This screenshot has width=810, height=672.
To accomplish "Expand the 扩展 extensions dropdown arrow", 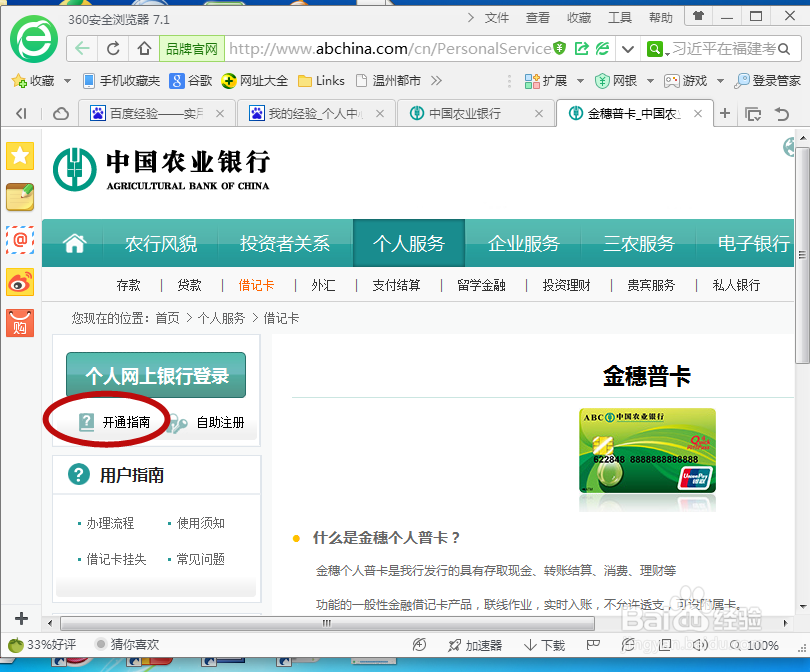I will click(x=580, y=81).
